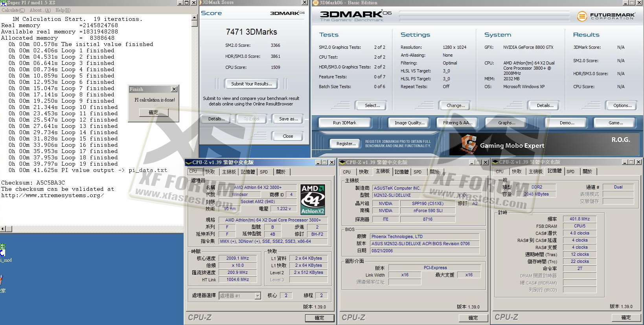Click Phoenix Technologies, LTD BIOS brand

click(425, 236)
